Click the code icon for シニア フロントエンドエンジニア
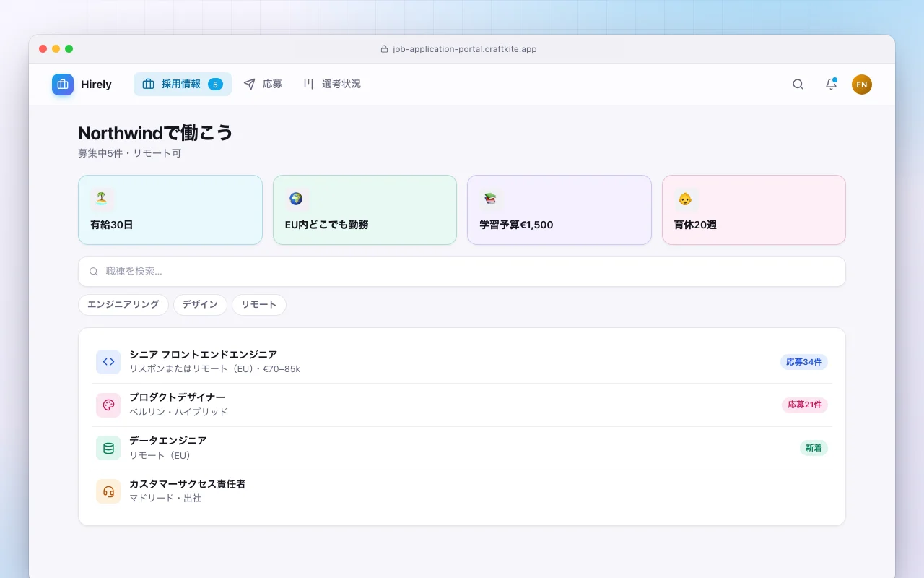 tap(108, 362)
